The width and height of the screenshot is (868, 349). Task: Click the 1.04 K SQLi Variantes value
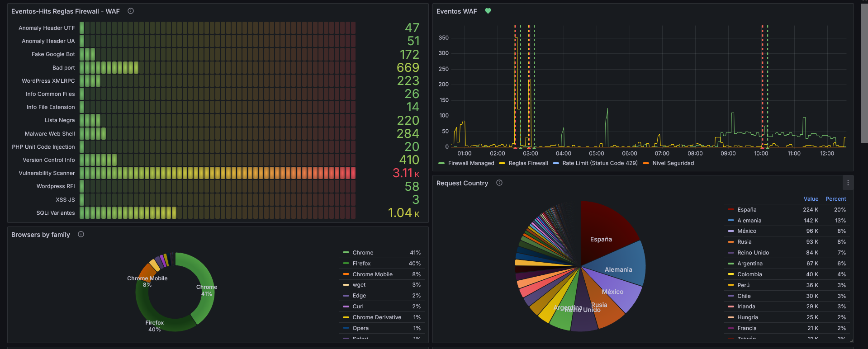point(403,213)
